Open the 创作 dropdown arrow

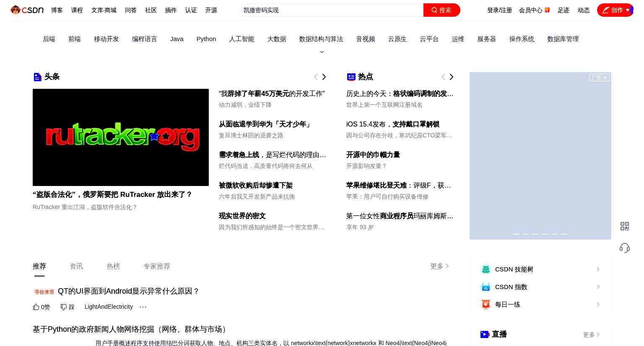[628, 10]
